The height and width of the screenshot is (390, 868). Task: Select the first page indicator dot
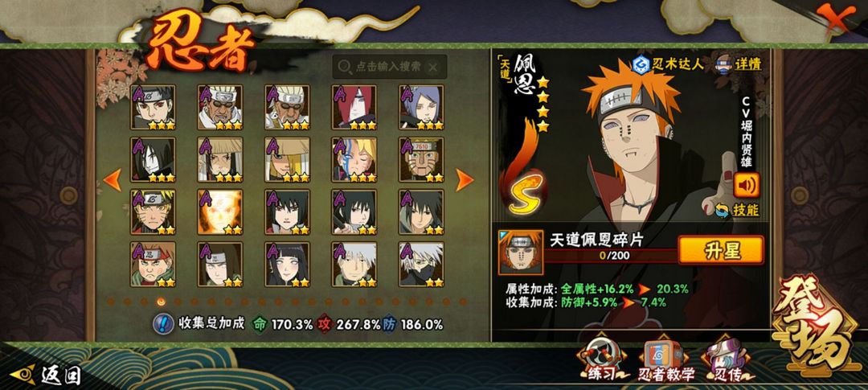[x=111, y=302]
